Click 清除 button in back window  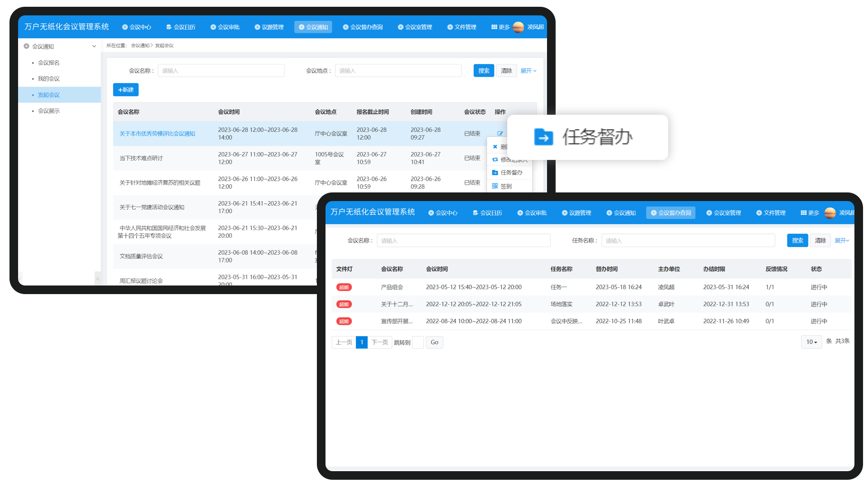[x=506, y=71]
